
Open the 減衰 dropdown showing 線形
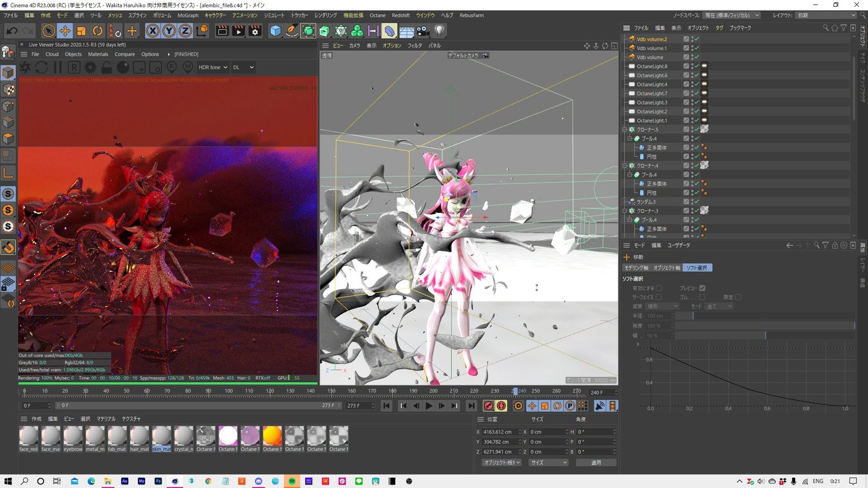662,306
